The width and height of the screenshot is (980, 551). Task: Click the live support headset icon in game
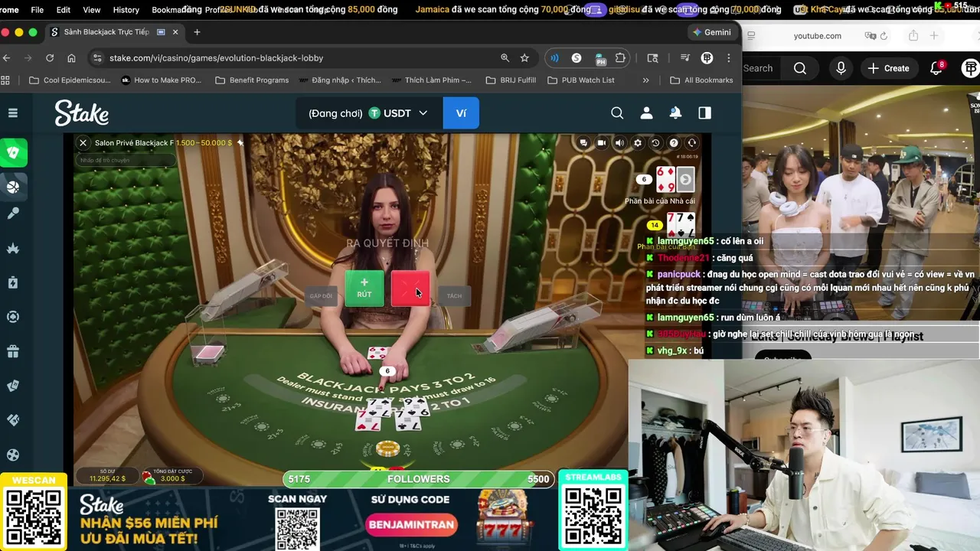(x=691, y=143)
